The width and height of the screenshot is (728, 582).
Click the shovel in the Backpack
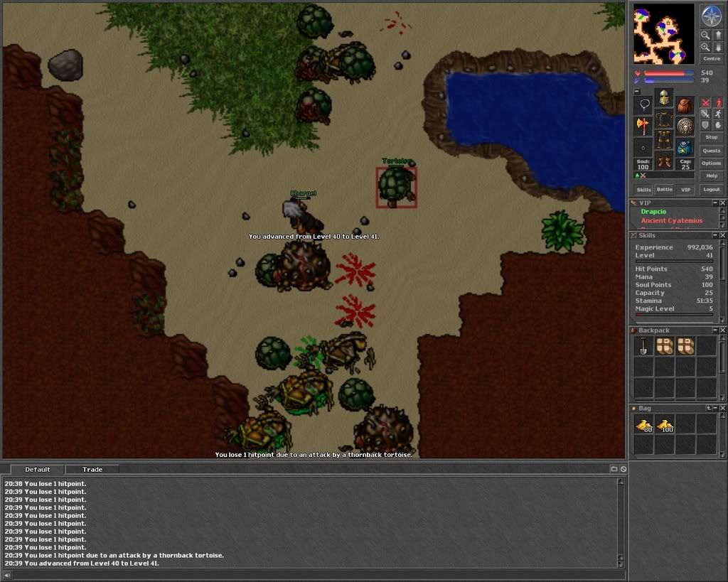643,346
